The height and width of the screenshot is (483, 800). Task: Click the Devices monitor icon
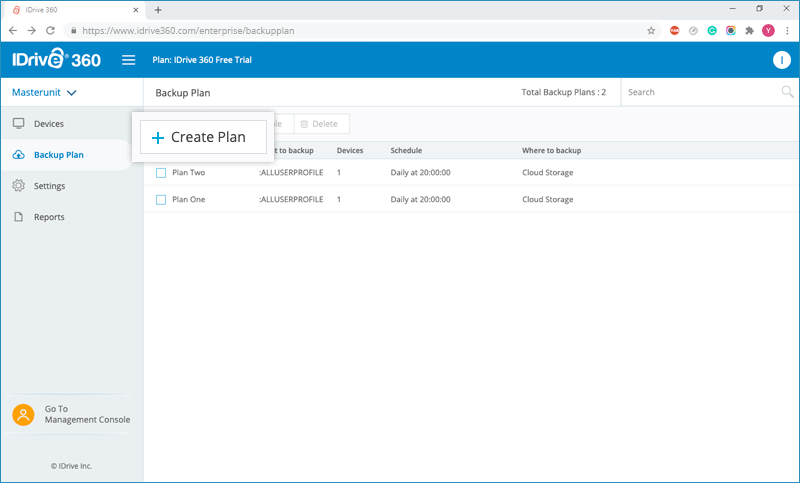click(19, 123)
